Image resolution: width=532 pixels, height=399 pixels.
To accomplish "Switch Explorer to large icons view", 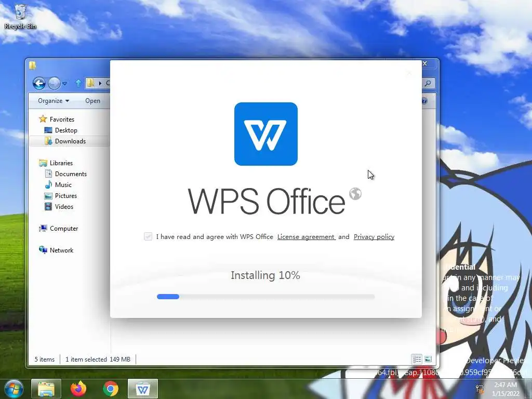I will pyautogui.click(x=428, y=359).
